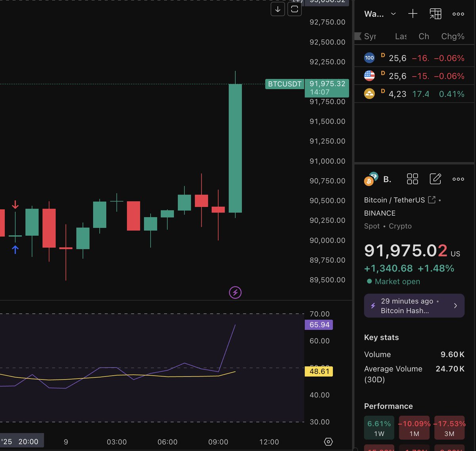This screenshot has width=476, height=451.
Task: Open the edit note pencil icon
Action: tap(435, 179)
